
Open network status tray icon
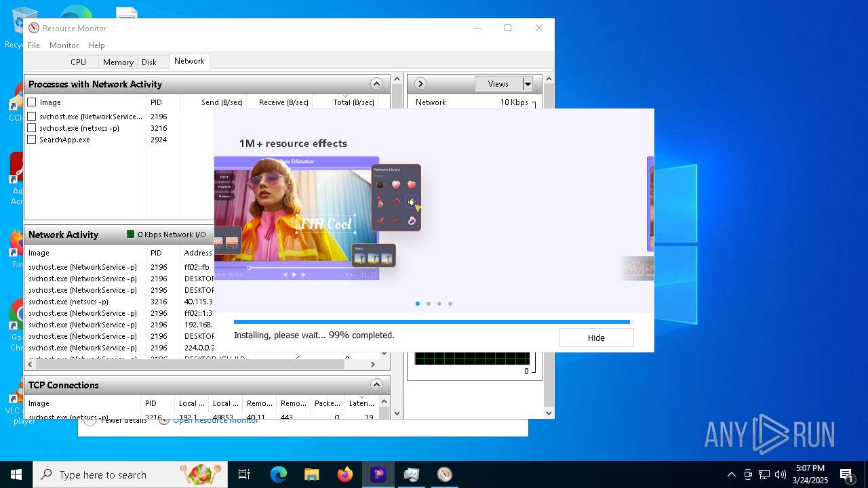tap(764, 474)
